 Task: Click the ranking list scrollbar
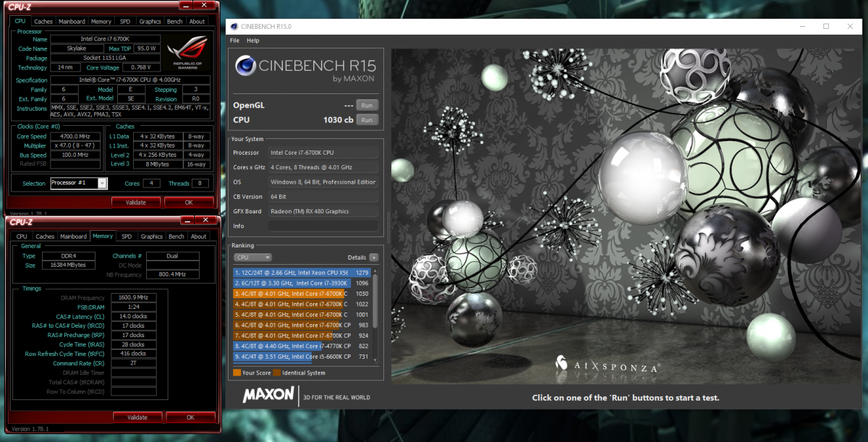(x=375, y=315)
